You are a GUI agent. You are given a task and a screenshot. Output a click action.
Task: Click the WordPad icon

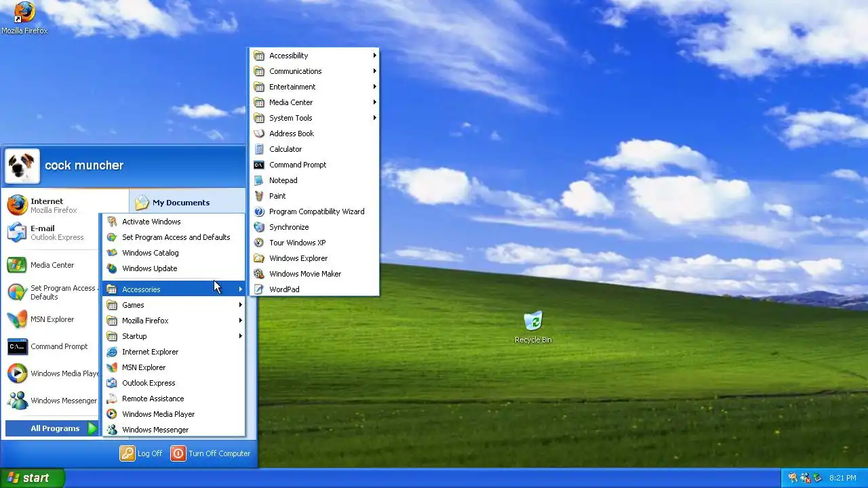click(259, 289)
